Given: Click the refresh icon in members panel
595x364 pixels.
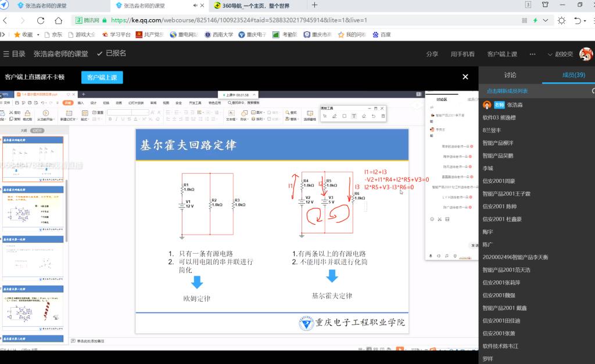Looking at the screenshot, I should pyautogui.click(x=593, y=91).
